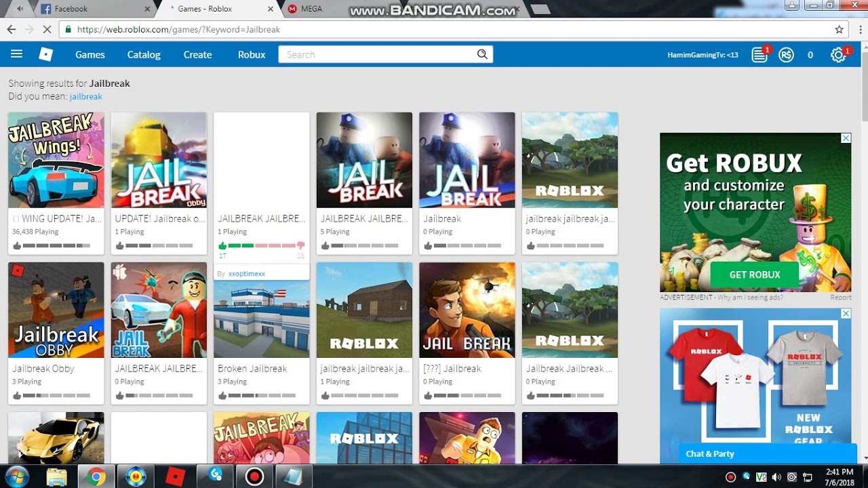Click the browser forward arrow
The image size is (868, 488).
pyautogui.click(x=29, y=29)
